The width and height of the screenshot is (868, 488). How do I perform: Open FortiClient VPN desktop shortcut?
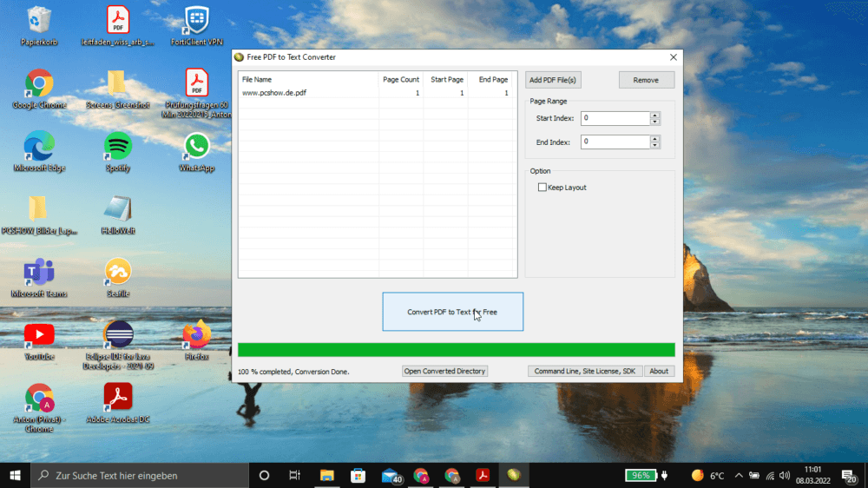[x=196, y=26]
